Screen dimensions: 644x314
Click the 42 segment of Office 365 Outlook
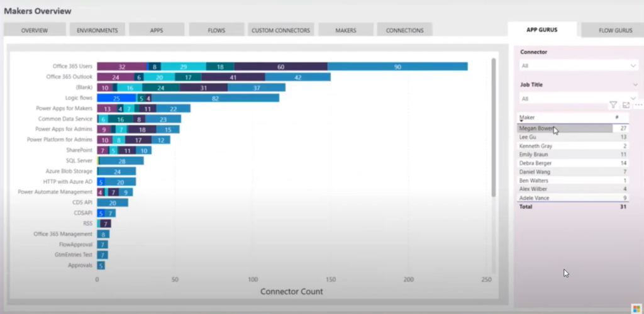click(297, 77)
